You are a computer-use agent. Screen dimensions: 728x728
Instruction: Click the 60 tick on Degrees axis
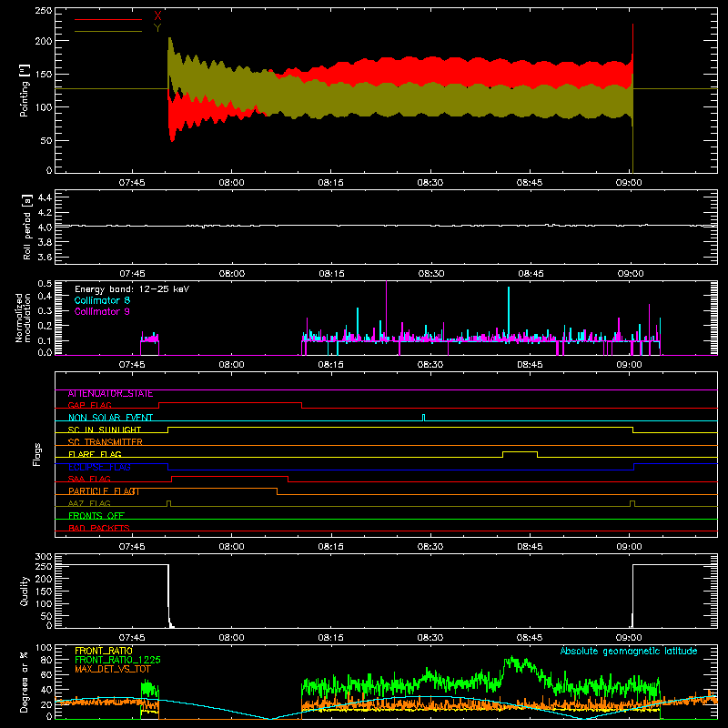(46, 674)
